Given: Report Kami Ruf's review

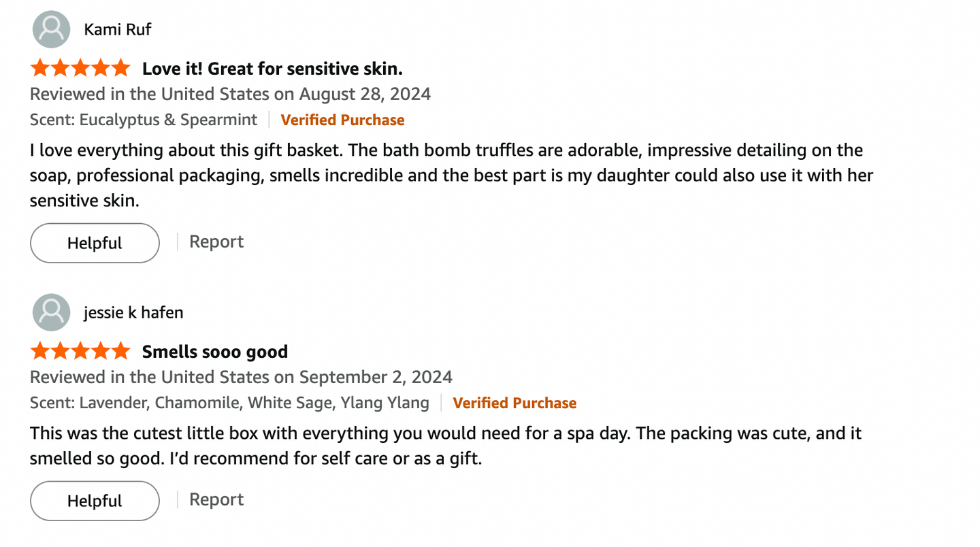Looking at the screenshot, I should [x=216, y=242].
